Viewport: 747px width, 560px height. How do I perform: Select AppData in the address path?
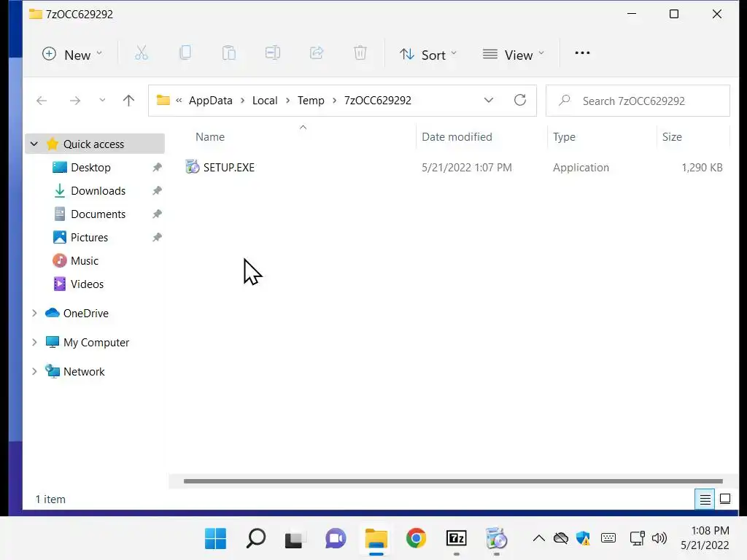(211, 101)
